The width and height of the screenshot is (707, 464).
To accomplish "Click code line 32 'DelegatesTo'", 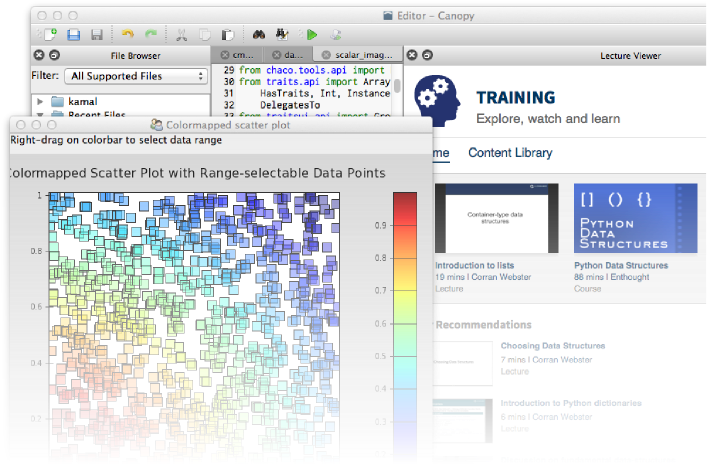I will (290, 105).
